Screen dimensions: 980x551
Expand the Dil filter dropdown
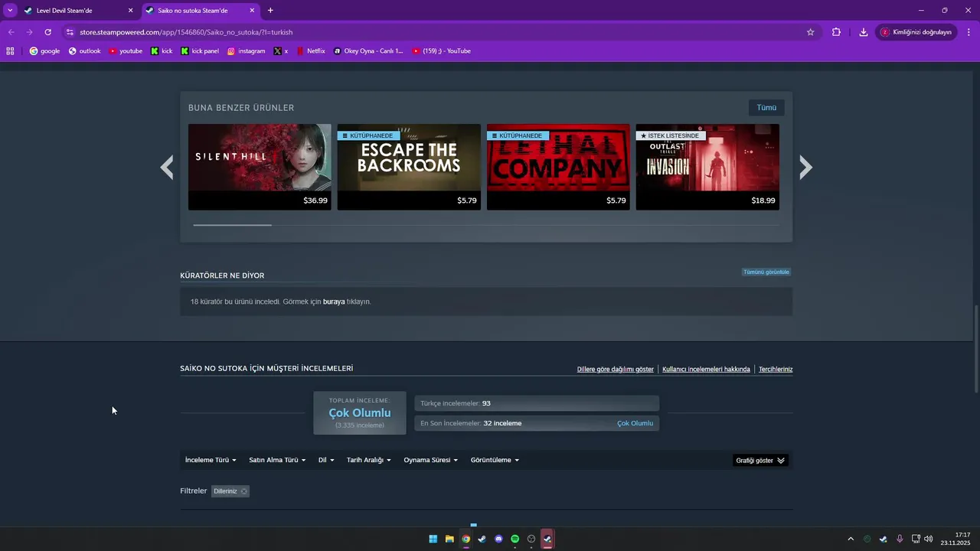(x=326, y=460)
